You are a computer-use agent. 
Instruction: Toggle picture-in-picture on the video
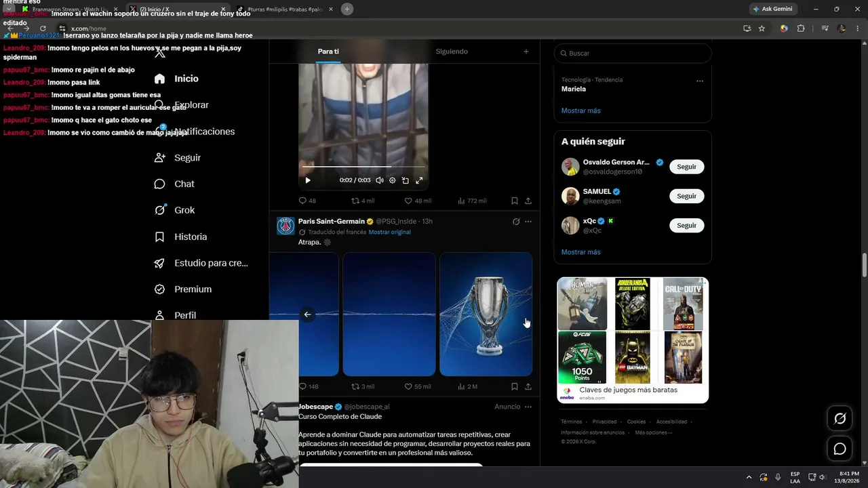pos(405,180)
